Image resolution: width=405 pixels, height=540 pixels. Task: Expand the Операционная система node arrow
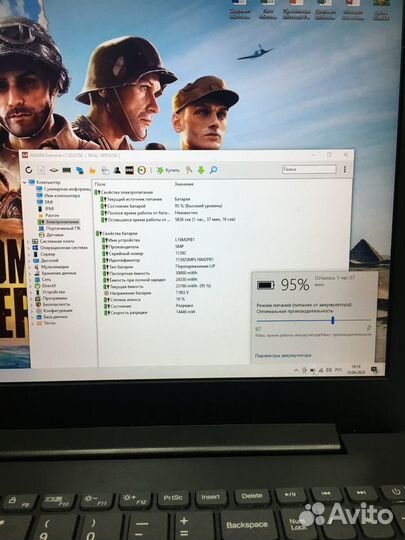[28, 248]
